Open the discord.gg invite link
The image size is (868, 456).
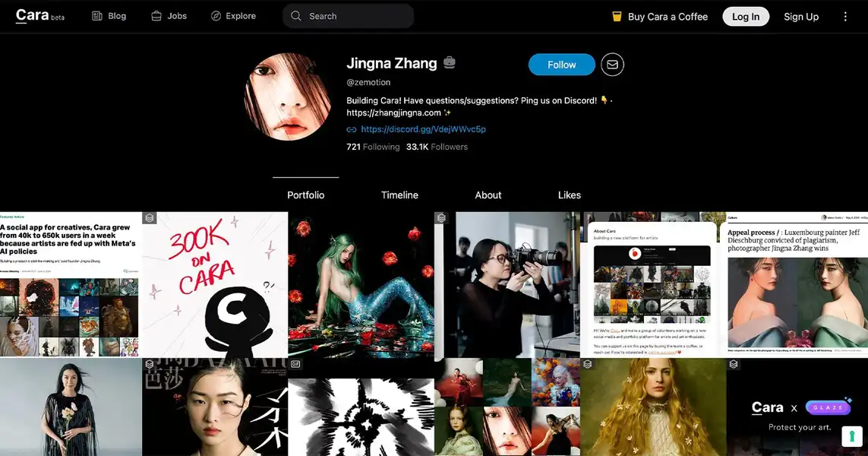pyautogui.click(x=424, y=129)
